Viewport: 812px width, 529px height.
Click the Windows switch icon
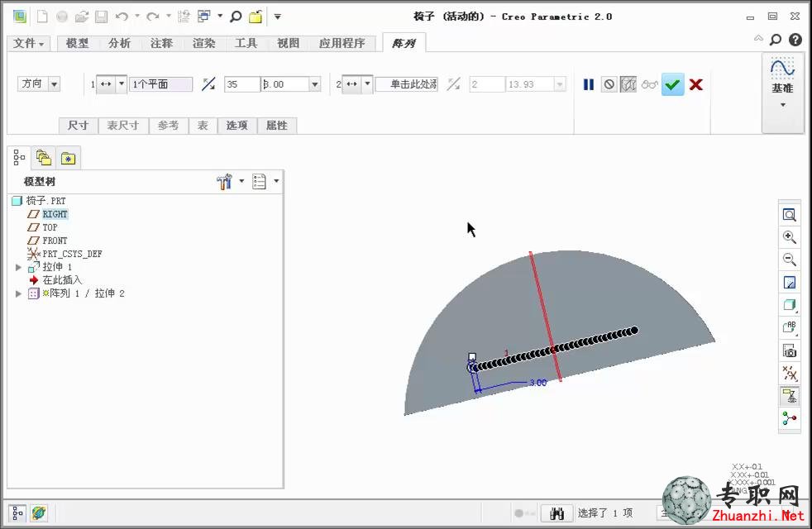[204, 17]
